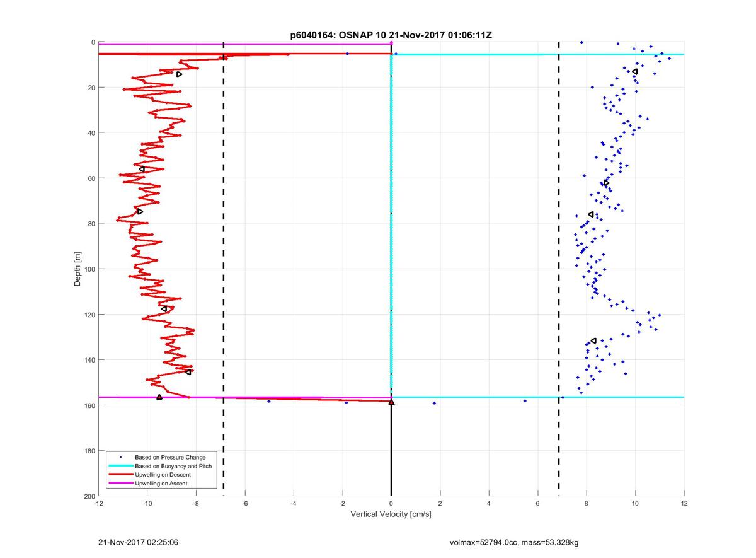Click the magenta line sample in legend
Image resolution: width=756 pixels, height=558 pixels.
pyautogui.click(x=120, y=483)
